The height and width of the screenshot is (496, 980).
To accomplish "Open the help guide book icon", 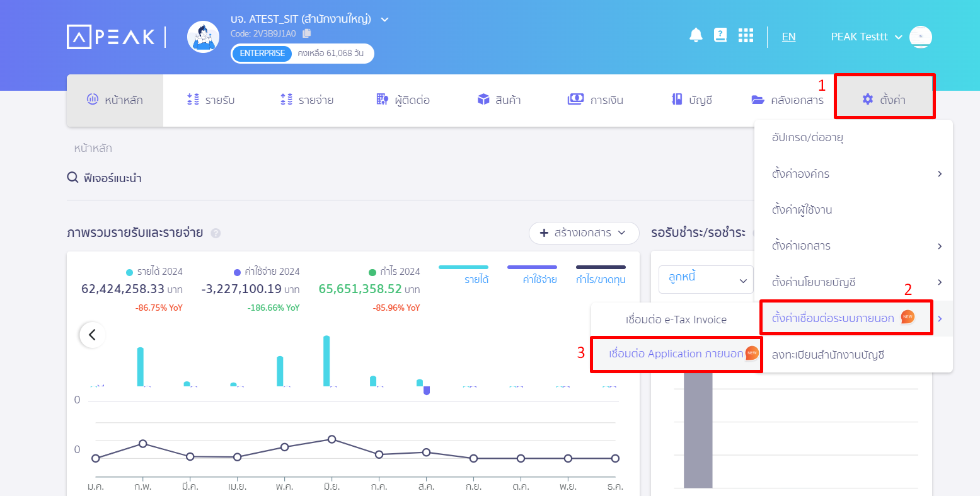I will [x=720, y=35].
